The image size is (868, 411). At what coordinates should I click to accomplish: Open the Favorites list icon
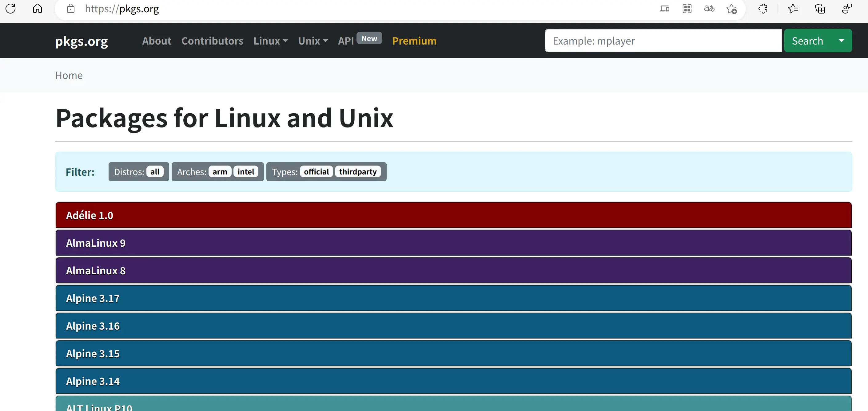click(x=793, y=9)
